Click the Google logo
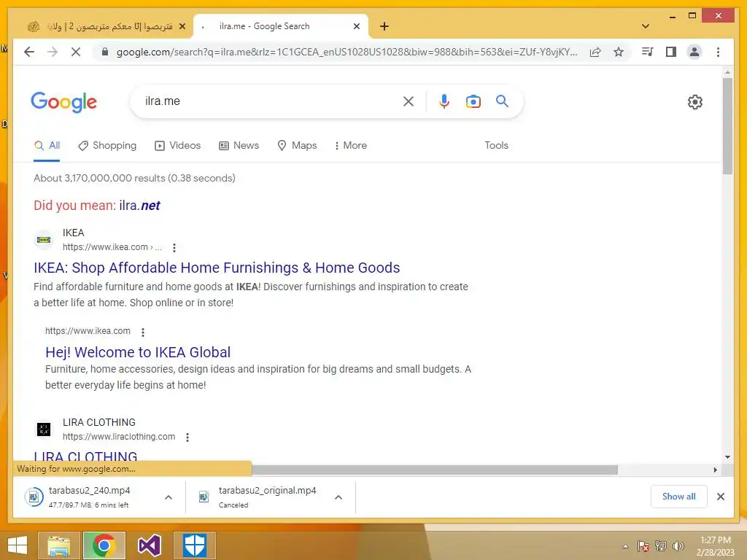 64,102
